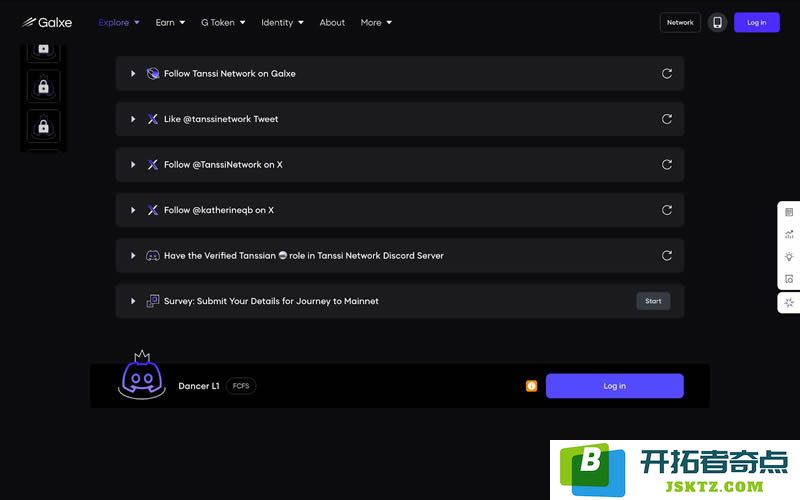Refresh the Follow @katherineqb on X task
This screenshot has width=800, height=500.
point(667,210)
